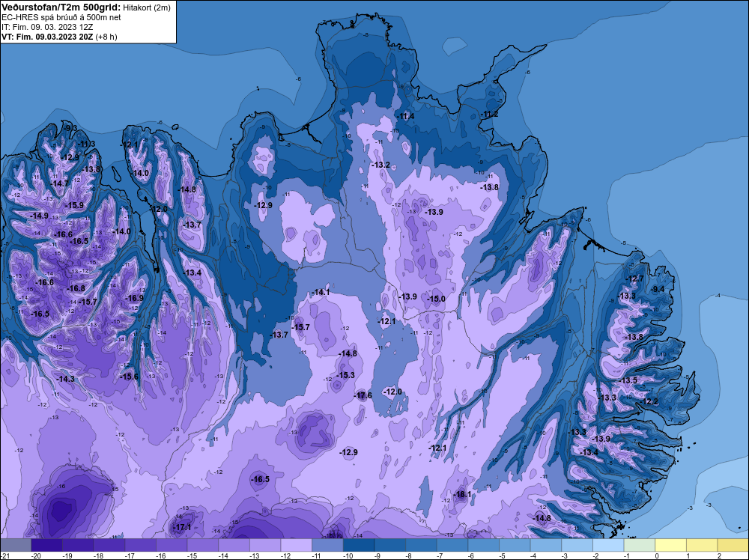Click the yellow legend swatch labeled 1

click(702, 545)
